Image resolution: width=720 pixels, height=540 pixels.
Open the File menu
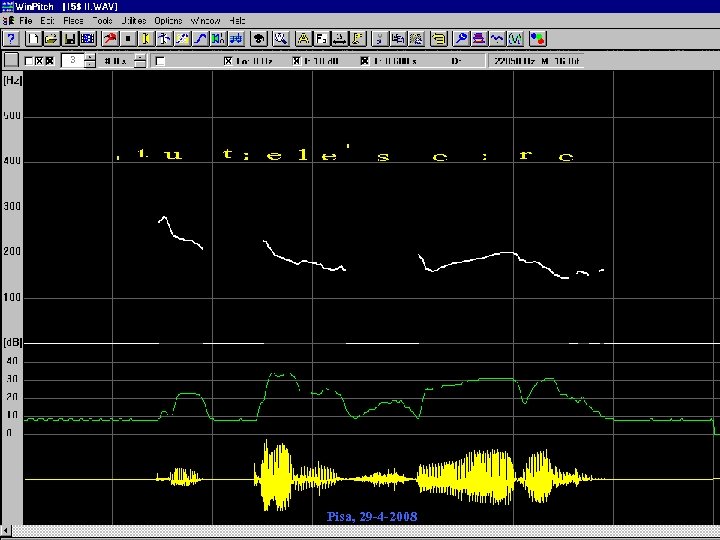(x=25, y=20)
